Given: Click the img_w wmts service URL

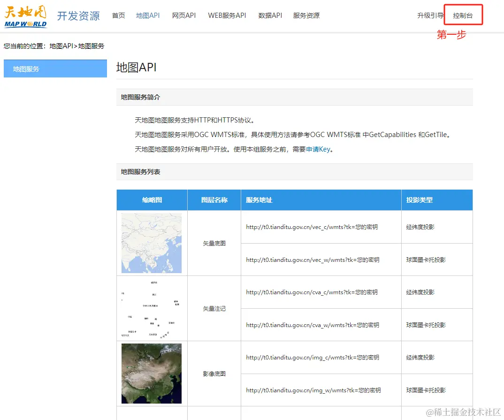Looking at the screenshot, I should click(313, 390).
